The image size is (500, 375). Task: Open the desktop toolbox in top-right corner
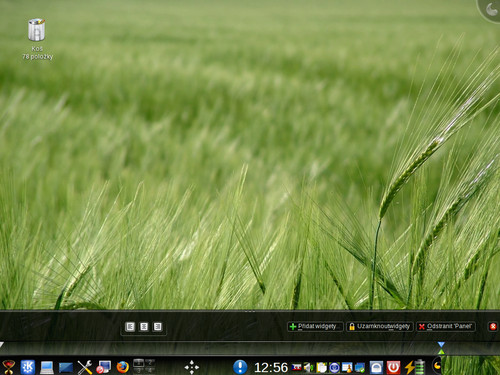click(491, 9)
